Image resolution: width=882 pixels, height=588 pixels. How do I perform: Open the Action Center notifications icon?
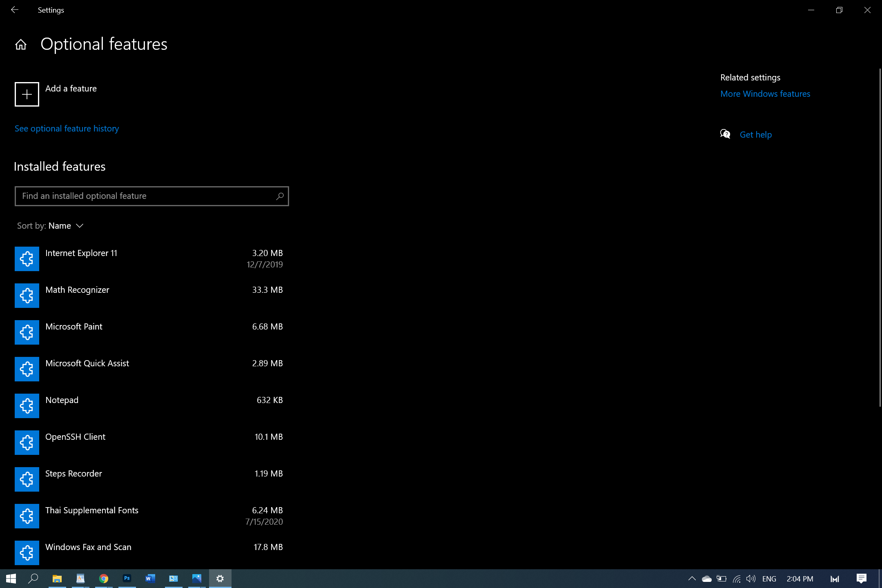(862, 579)
